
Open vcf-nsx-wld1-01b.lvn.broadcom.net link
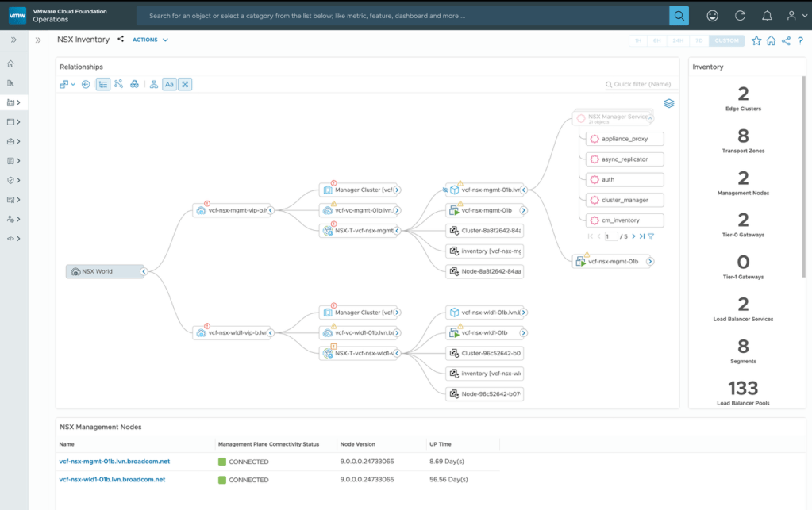(x=113, y=480)
